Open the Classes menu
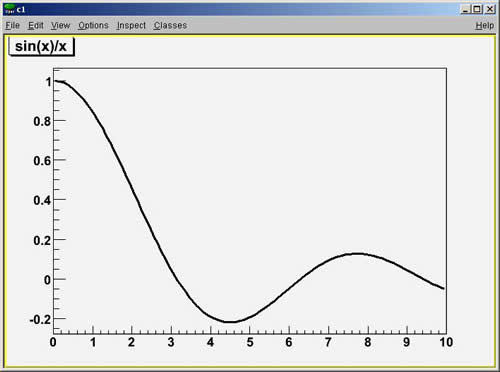 [170, 25]
